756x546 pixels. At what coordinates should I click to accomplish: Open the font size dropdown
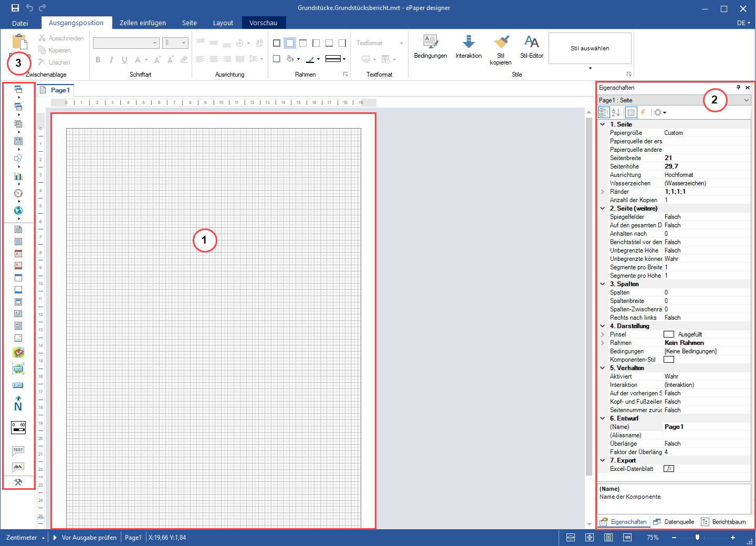pos(183,43)
